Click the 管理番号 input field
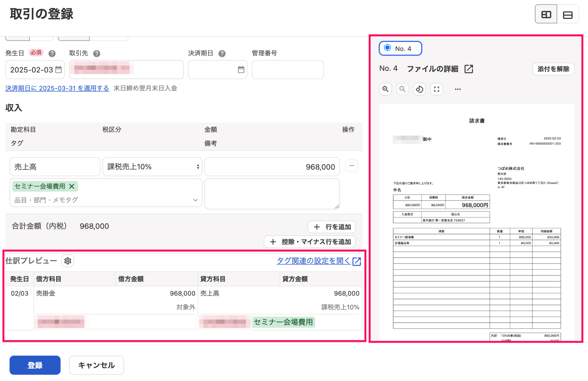The height and width of the screenshot is (381, 588). pos(288,69)
